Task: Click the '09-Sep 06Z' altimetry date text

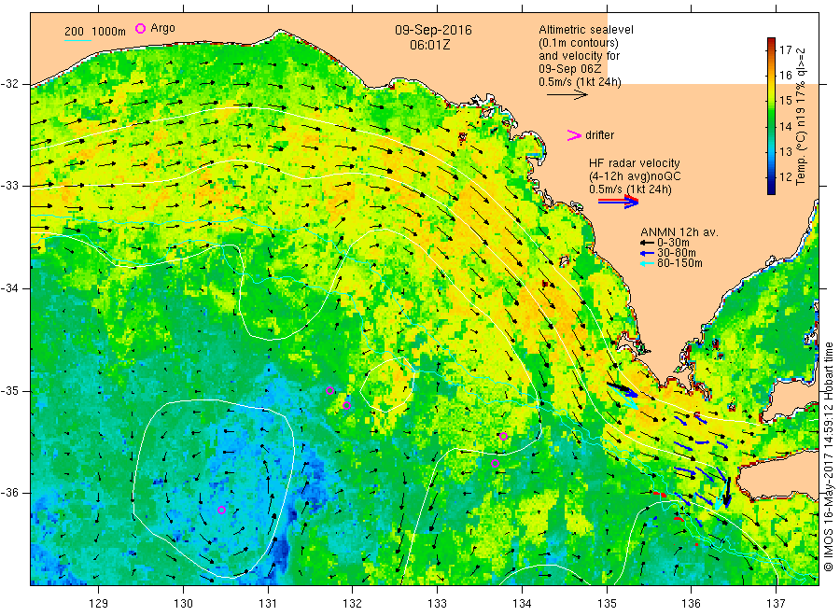Action: (x=570, y=69)
